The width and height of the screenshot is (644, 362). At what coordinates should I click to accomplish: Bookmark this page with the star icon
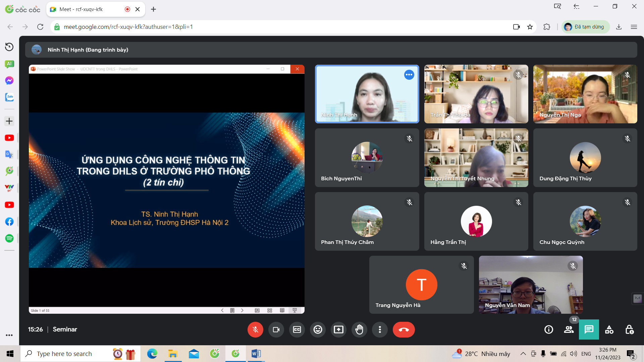tap(530, 27)
